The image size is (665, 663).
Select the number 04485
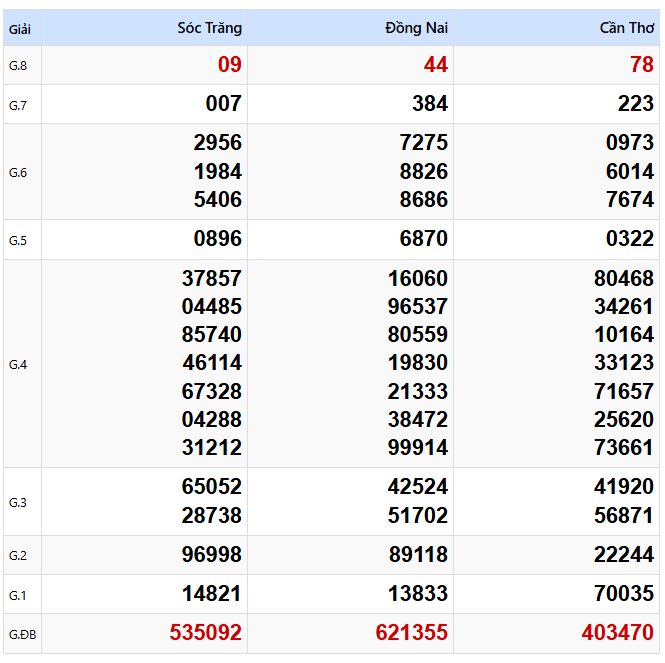tap(212, 306)
